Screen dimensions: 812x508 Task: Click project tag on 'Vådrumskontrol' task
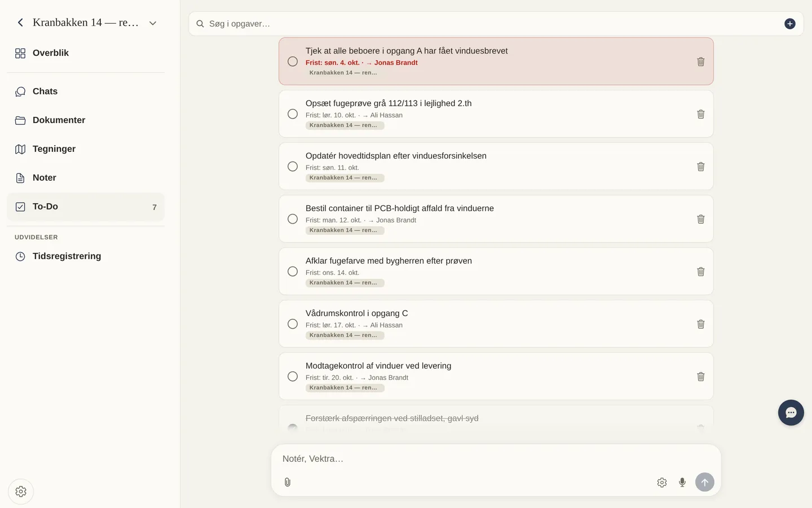[x=345, y=335]
